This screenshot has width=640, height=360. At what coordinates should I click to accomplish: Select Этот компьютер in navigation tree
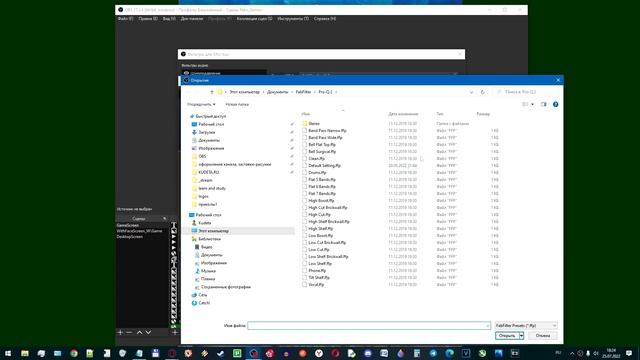click(x=213, y=231)
